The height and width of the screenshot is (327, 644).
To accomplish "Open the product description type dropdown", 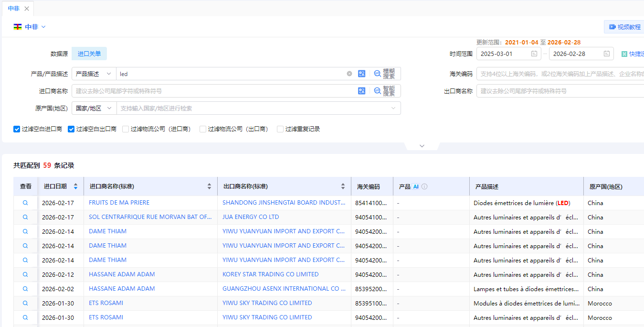I will (94, 74).
